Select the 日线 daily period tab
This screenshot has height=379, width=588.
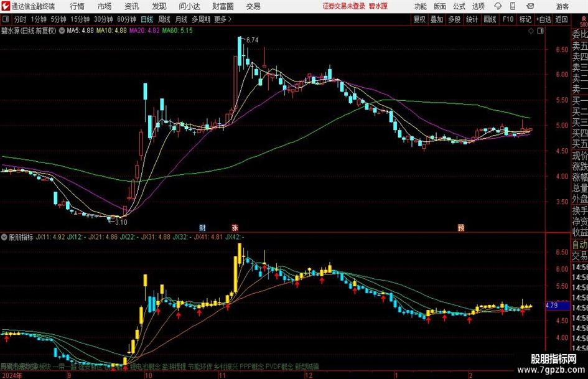pyautogui.click(x=147, y=19)
